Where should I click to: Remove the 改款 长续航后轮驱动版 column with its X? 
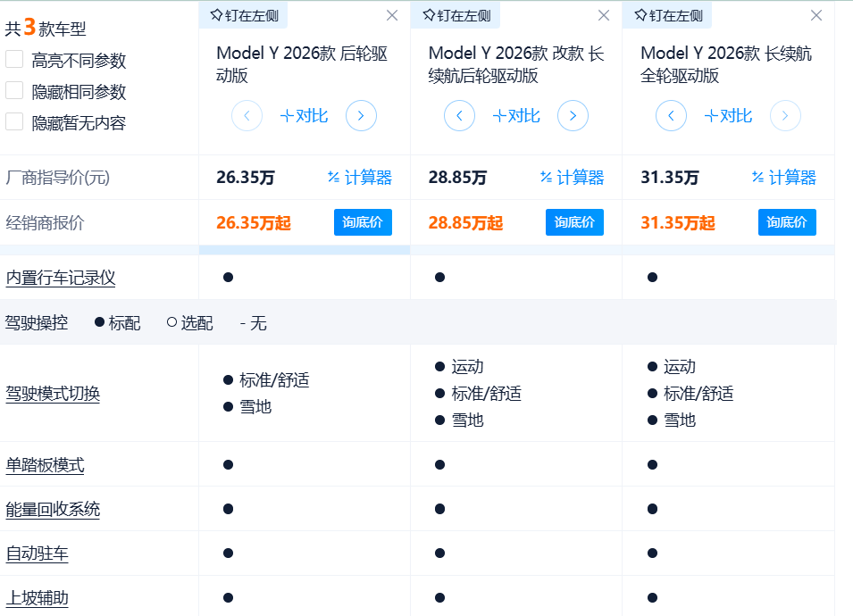click(x=604, y=16)
